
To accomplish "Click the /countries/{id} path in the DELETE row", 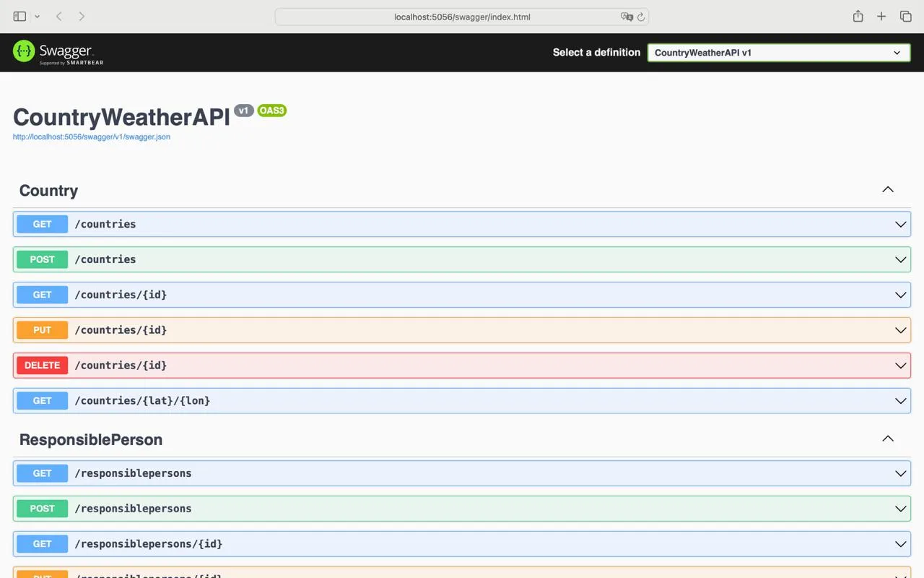I will click(121, 366).
